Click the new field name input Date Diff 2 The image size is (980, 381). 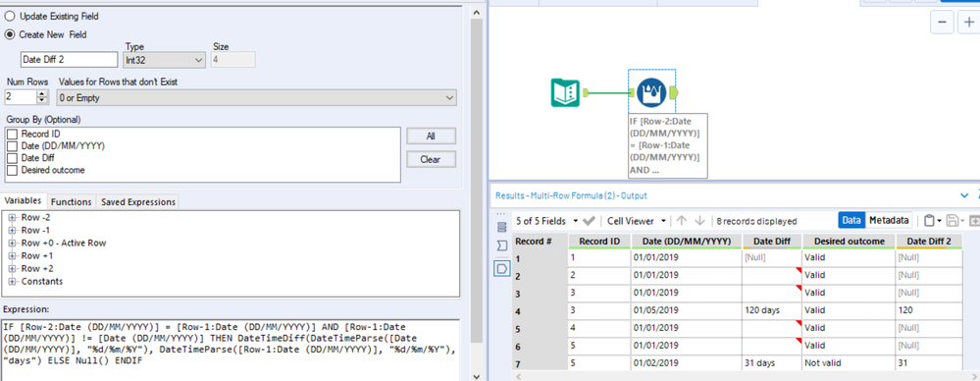69,60
